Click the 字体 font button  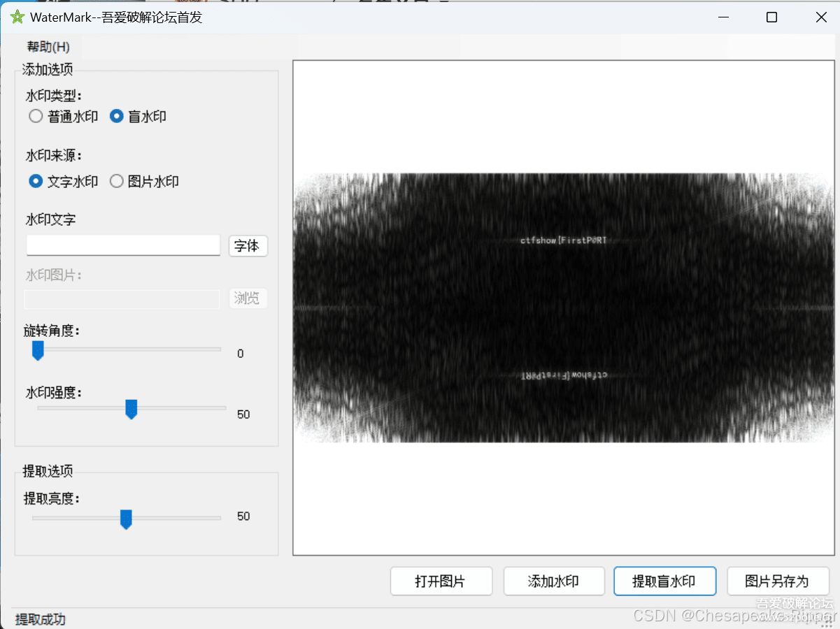248,246
